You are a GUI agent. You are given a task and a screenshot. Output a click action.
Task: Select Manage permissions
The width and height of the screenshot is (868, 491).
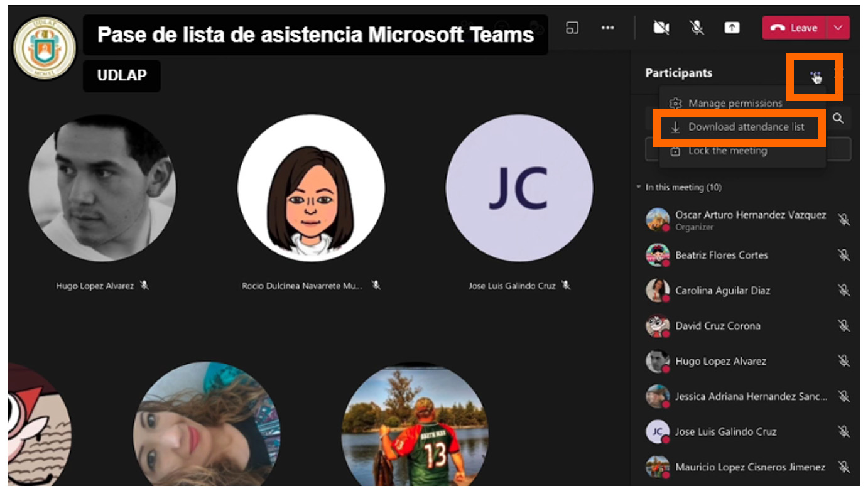point(735,103)
